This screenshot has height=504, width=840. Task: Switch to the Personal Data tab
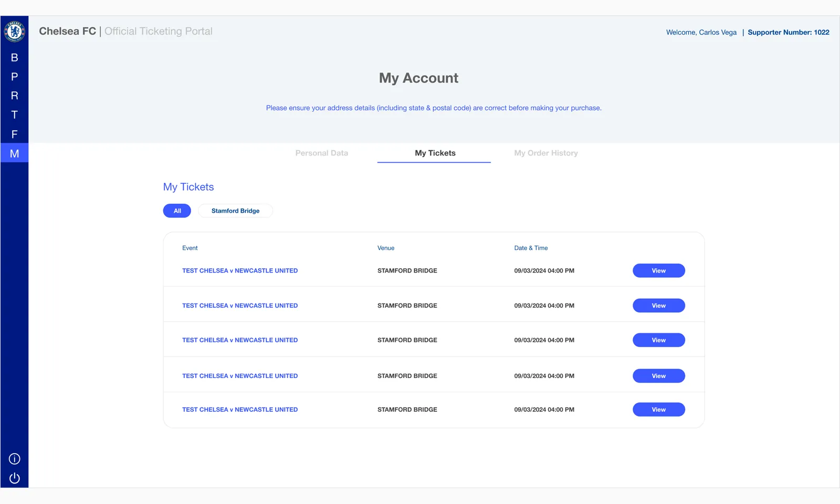322,153
